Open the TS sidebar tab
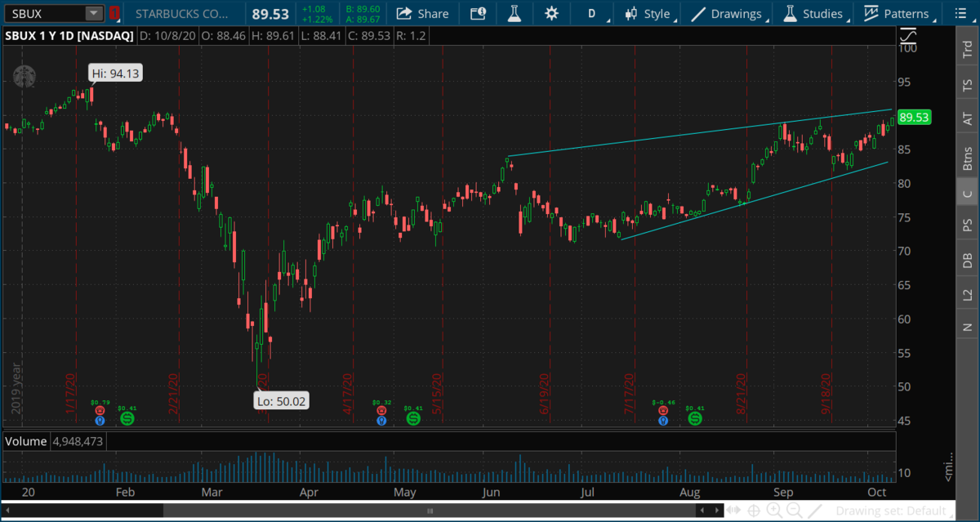The image size is (980, 522). click(969, 84)
